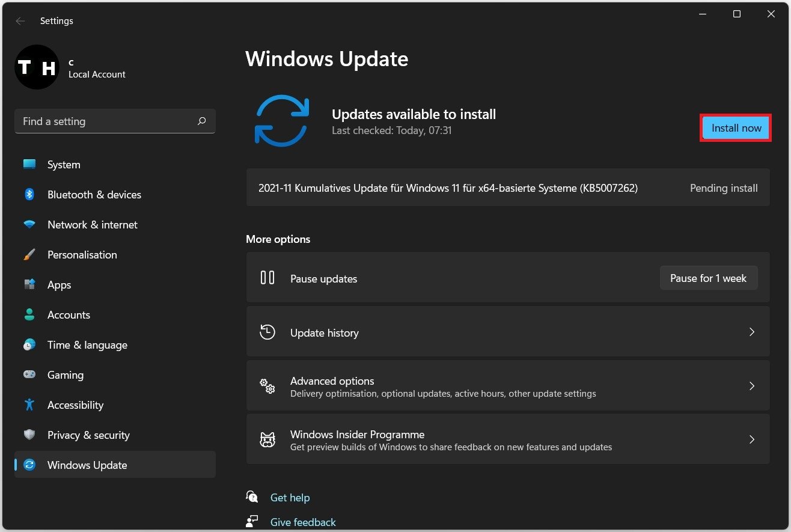Image resolution: width=791 pixels, height=532 pixels.
Task: Click the Privacy shield icon
Action: pyautogui.click(x=29, y=435)
